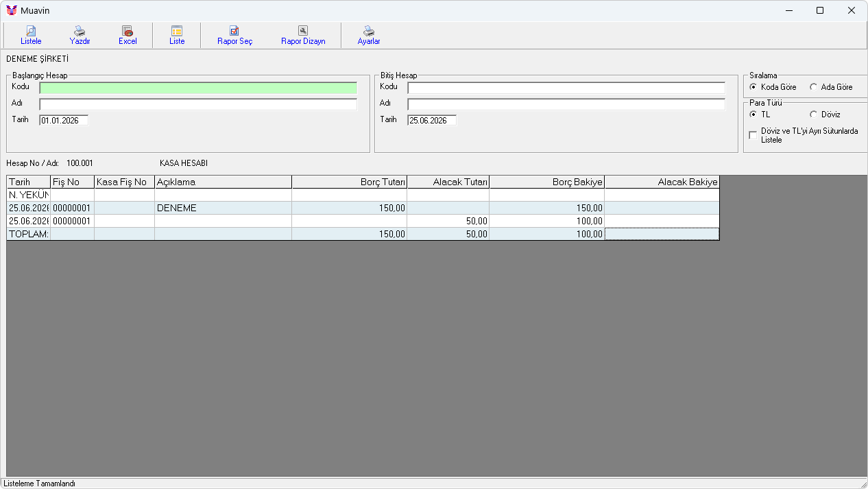Select the TL currency radio button
Viewport: 868px width, 489px height.
pyautogui.click(x=753, y=115)
